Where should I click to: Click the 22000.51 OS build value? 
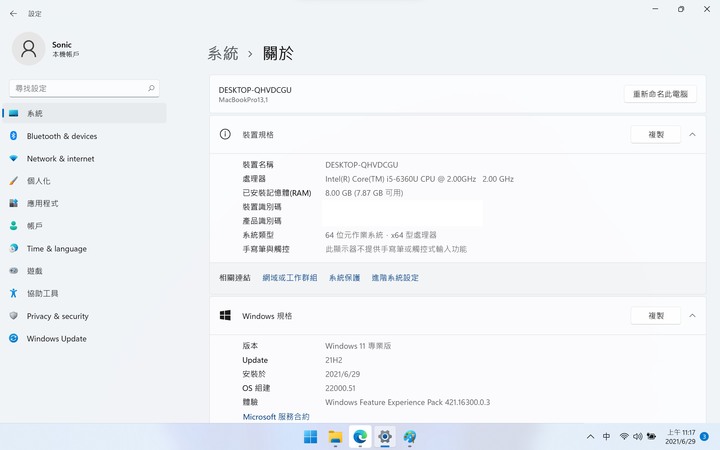point(340,388)
